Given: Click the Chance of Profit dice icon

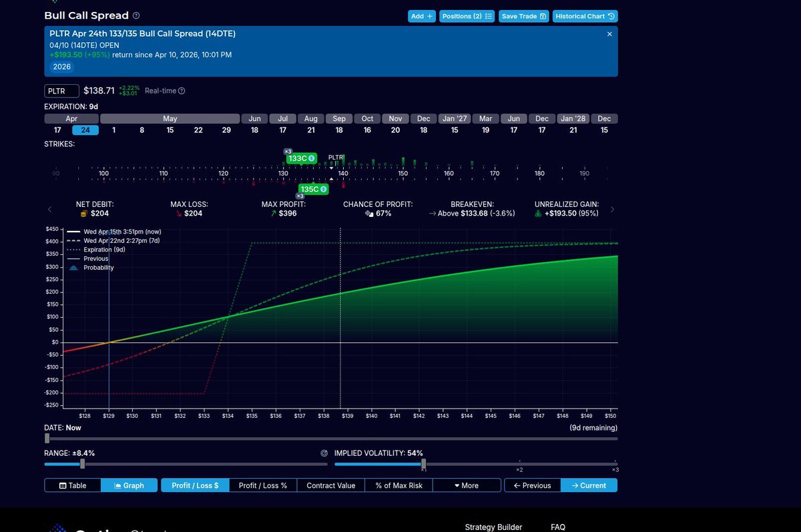Looking at the screenshot, I should (368, 214).
